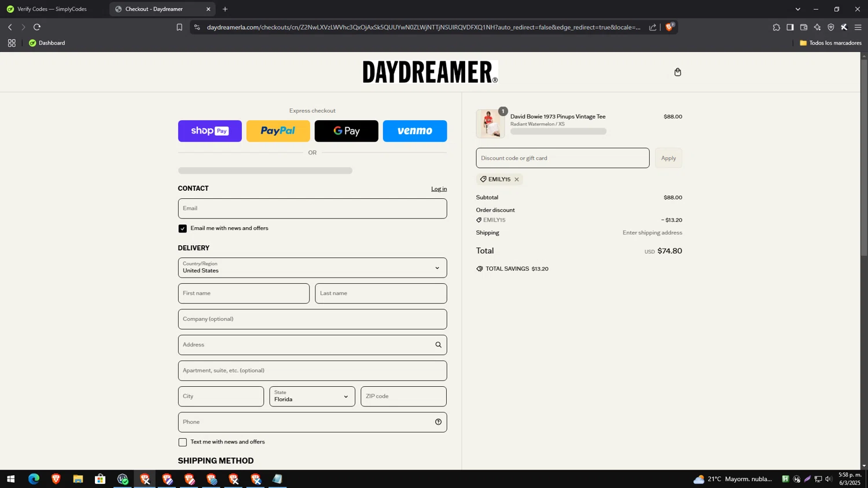This screenshot has width=868, height=488.
Task: Switch to Verify Codes — SimplyCodes tab
Action: pyautogui.click(x=52, y=9)
